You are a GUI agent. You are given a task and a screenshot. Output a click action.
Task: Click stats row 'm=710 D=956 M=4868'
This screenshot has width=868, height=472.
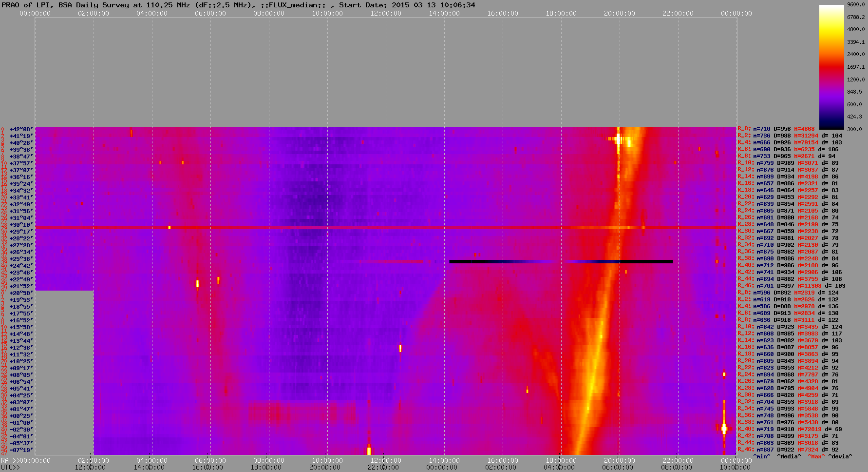(x=776, y=129)
